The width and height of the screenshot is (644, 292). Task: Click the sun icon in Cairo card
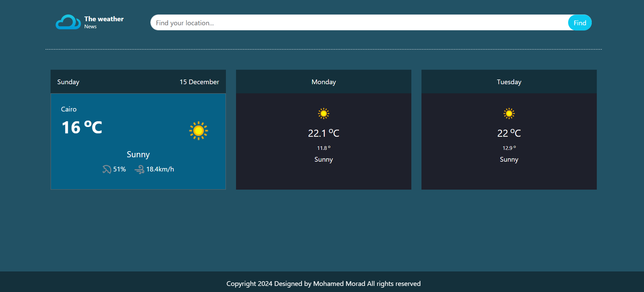pos(199,131)
